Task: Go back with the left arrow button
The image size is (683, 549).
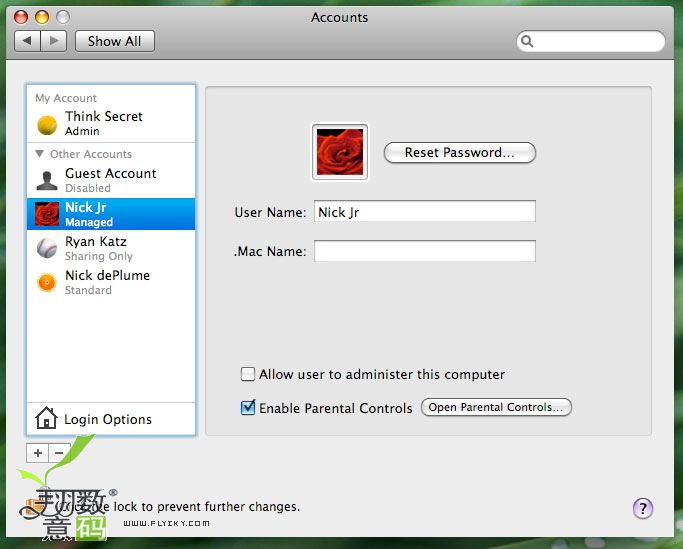Action: pos(27,41)
